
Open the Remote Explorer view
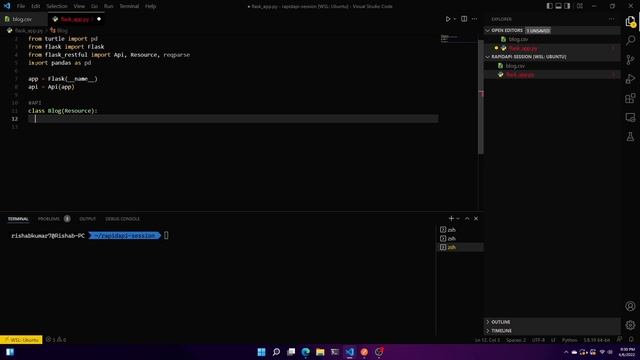pos(630,118)
